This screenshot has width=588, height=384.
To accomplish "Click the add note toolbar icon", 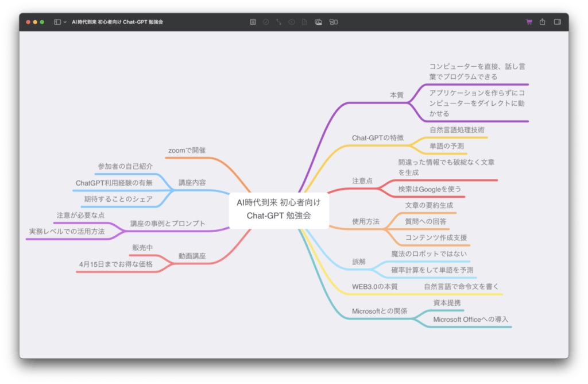I will click(304, 22).
